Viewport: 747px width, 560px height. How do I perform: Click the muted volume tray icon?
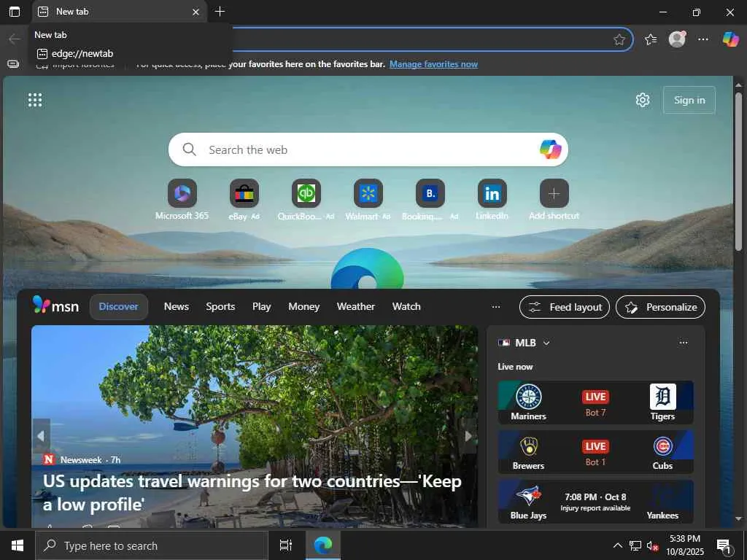coord(652,545)
